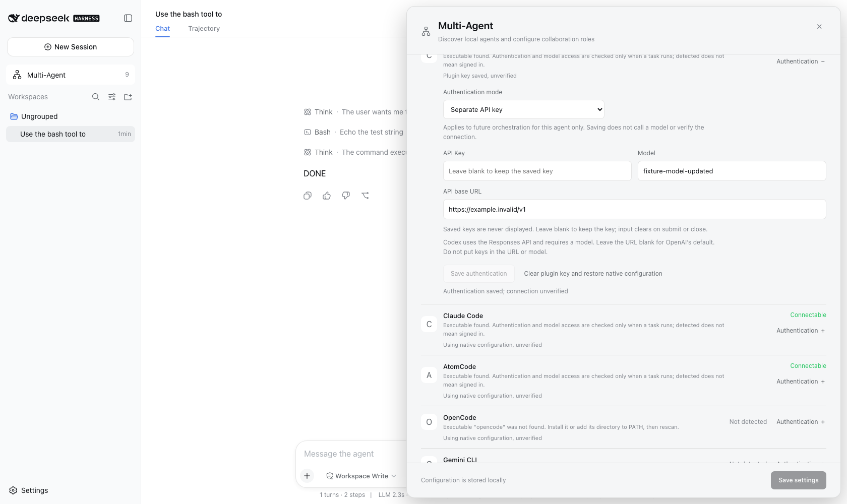
Task: Click OpenCode Not detected status
Action: pos(748,422)
